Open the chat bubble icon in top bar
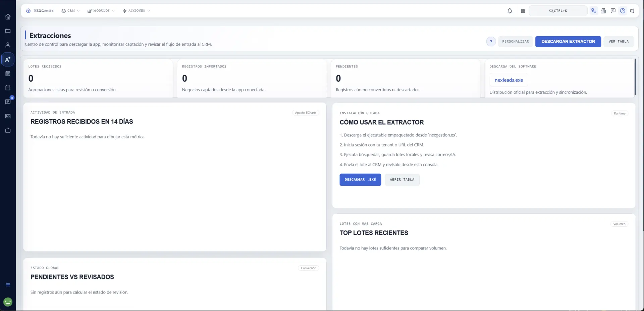 pos(613,11)
